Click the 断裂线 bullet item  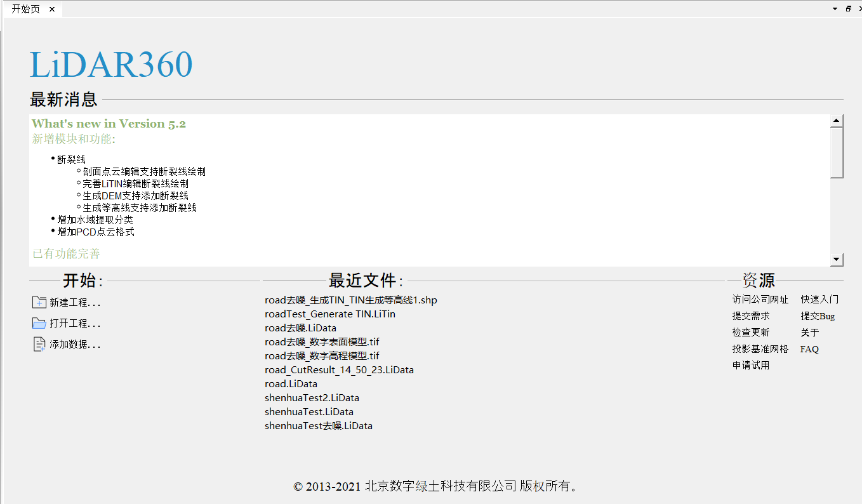71,159
